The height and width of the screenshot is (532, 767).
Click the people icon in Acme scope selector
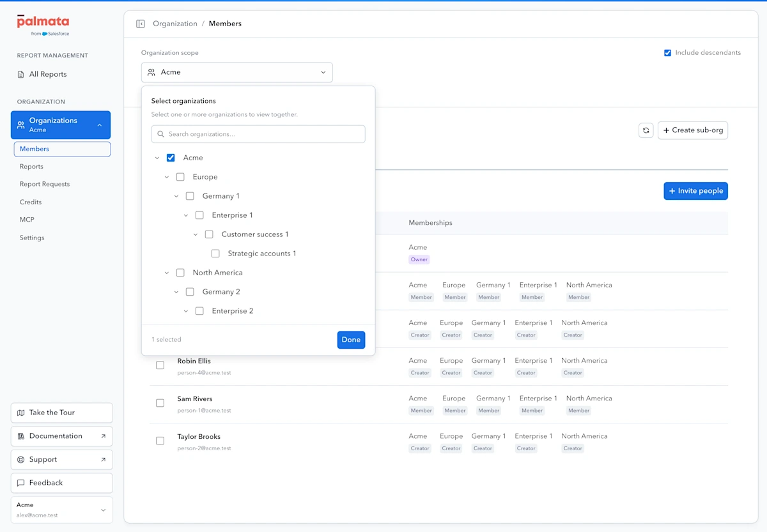(x=151, y=72)
